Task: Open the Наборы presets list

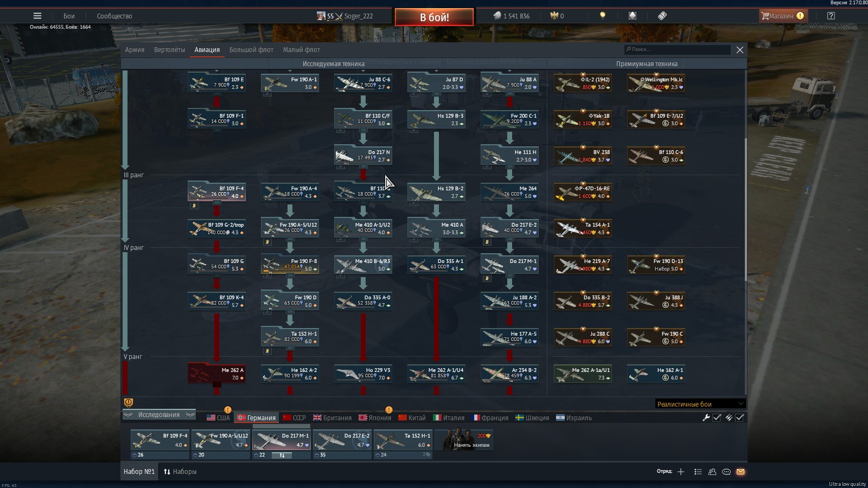Action: pyautogui.click(x=180, y=472)
